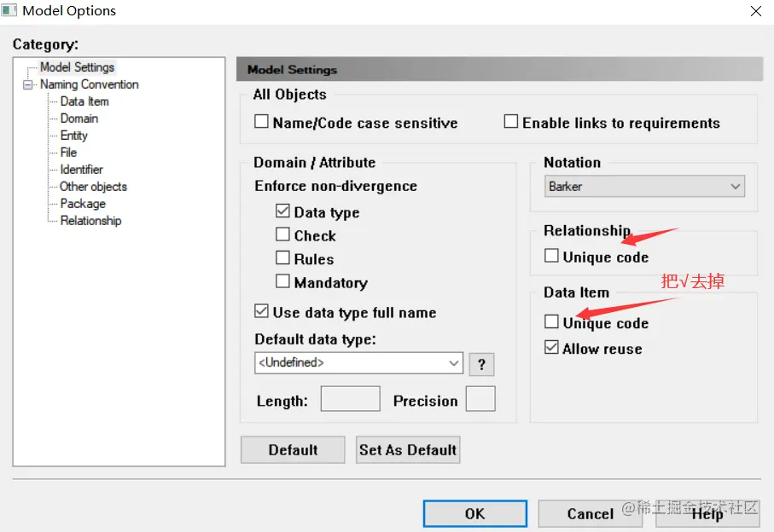Viewport: 774px width, 532px height.
Task: Check Data Item Unique code checkbox
Action: pyautogui.click(x=551, y=321)
